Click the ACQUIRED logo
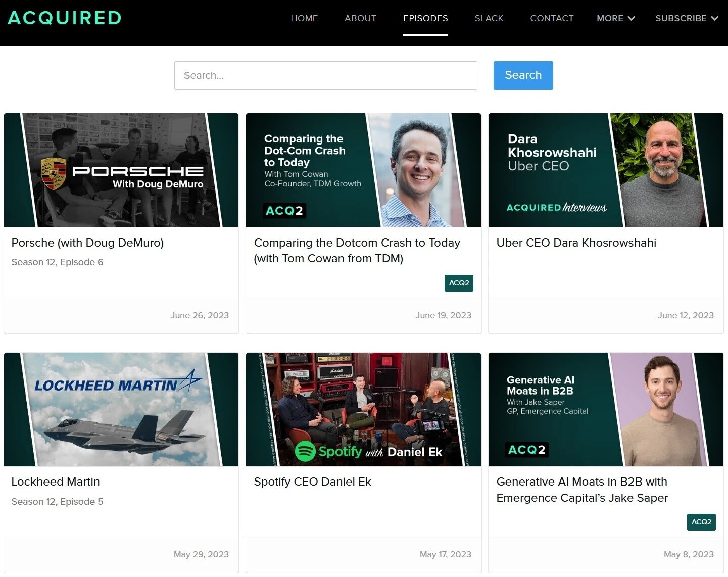The image size is (728, 577). (65, 18)
